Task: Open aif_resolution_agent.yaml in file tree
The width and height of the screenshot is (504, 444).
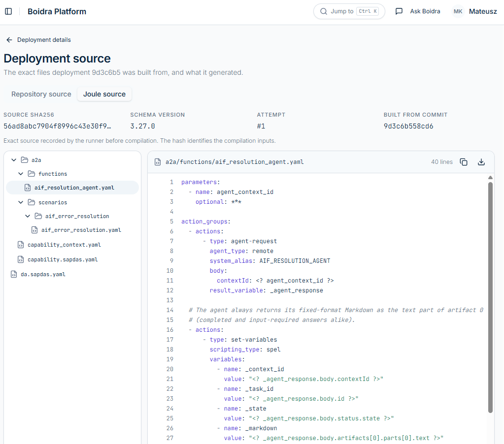Action: [72, 188]
